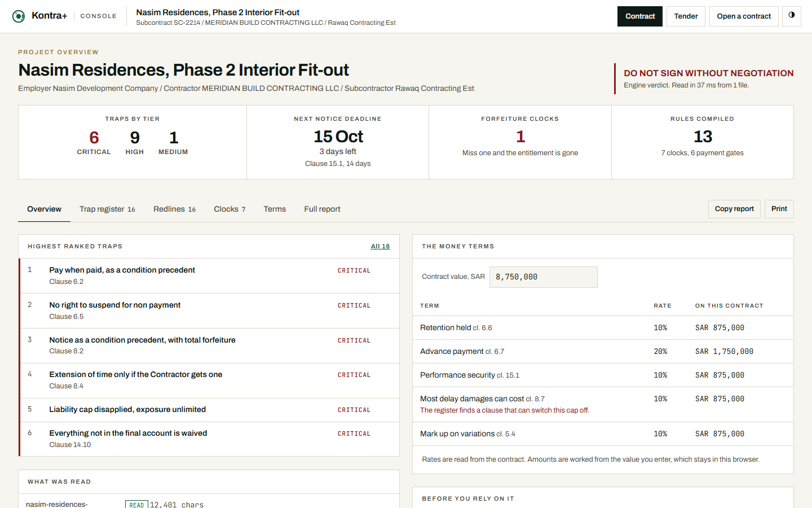The image size is (812, 508).
Task: Click the Most delay damages can cost row
Action: pos(603,405)
